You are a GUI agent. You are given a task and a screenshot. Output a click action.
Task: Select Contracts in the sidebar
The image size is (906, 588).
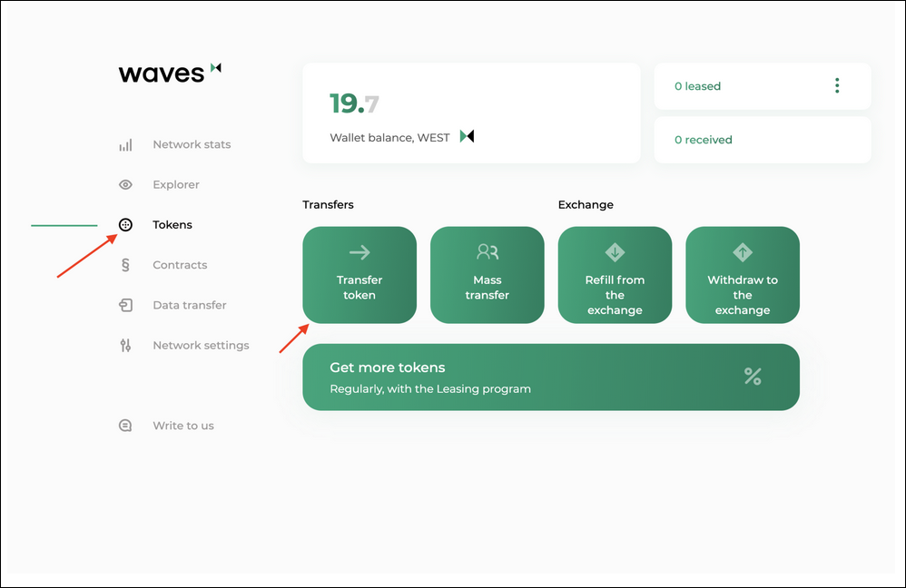[180, 265]
